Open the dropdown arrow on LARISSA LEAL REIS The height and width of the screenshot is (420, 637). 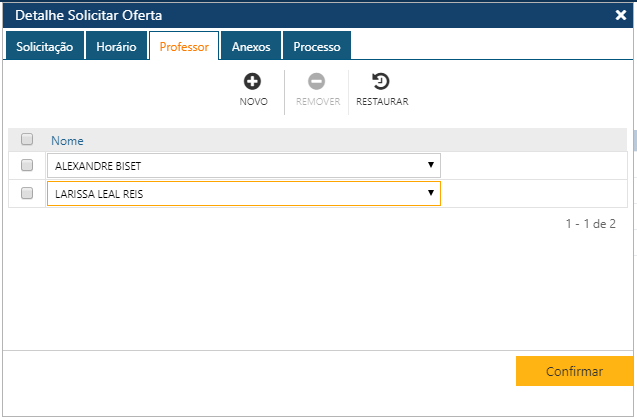click(x=430, y=193)
